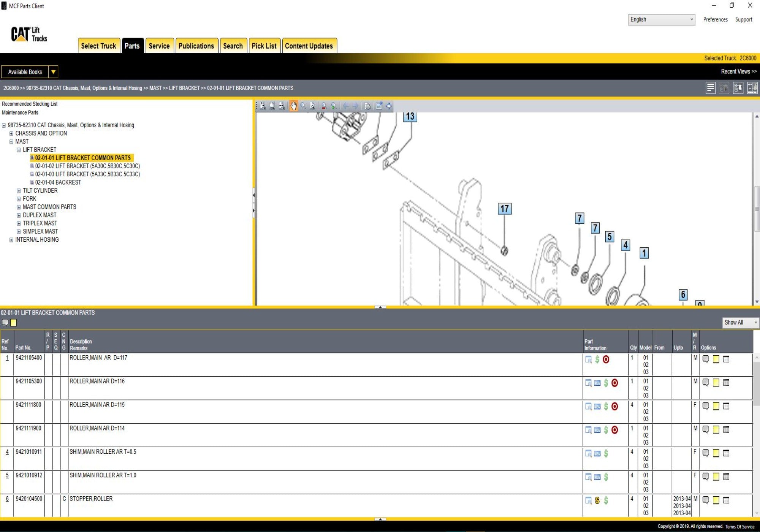This screenshot has height=532, width=760.
Task: Open the English language dropdown
Action: tap(661, 19)
